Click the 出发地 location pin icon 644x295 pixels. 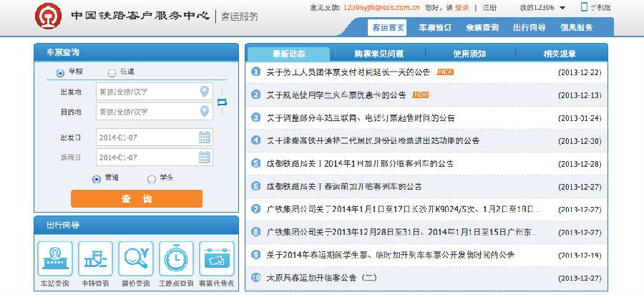tap(204, 92)
